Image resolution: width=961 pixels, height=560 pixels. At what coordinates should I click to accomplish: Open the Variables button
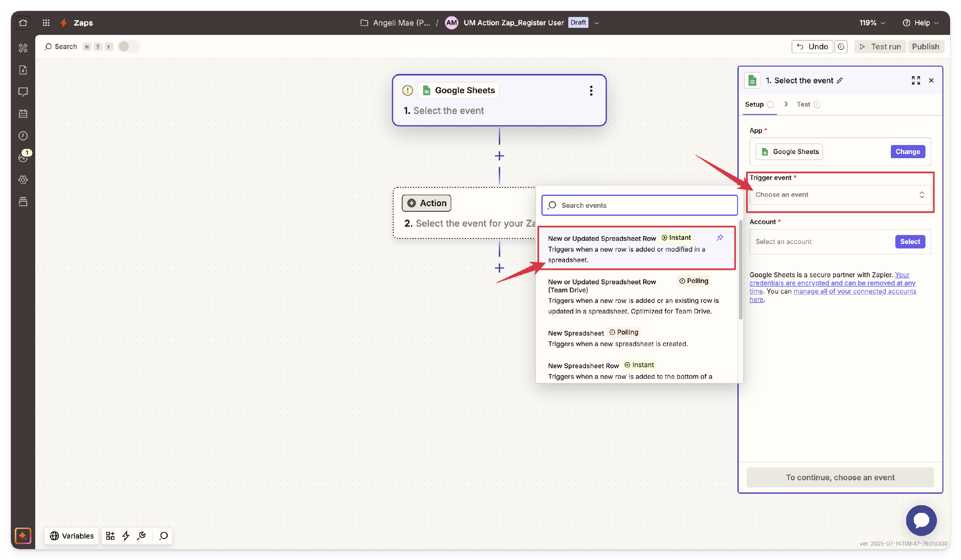tap(71, 536)
